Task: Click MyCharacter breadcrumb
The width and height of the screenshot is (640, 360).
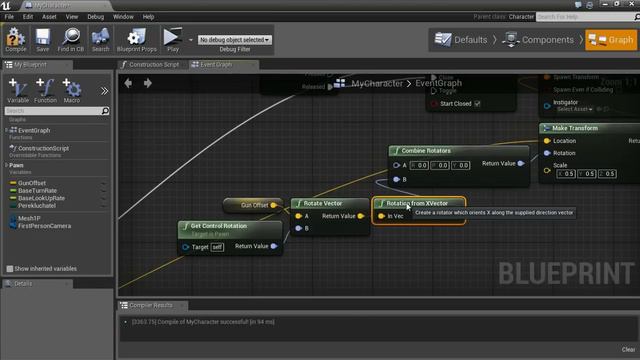Action: click(x=377, y=84)
